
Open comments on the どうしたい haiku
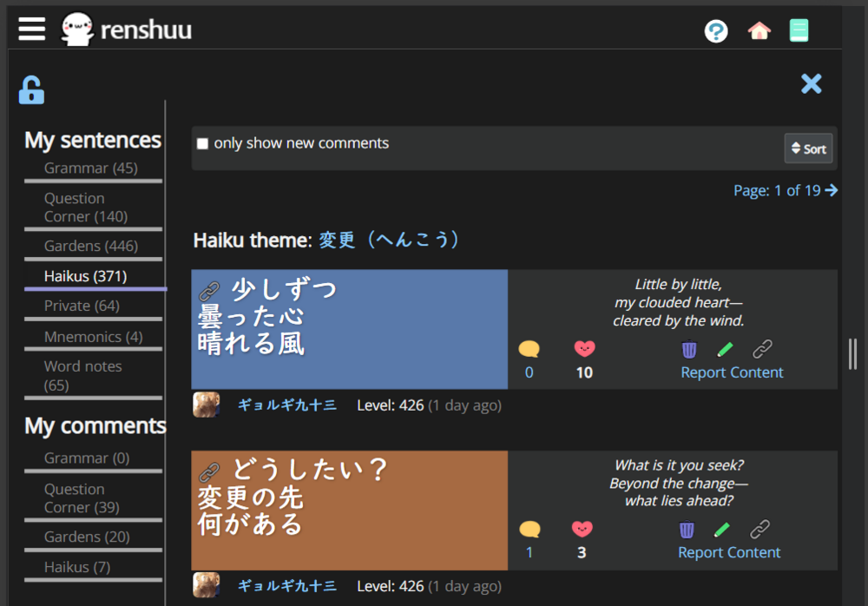(529, 530)
